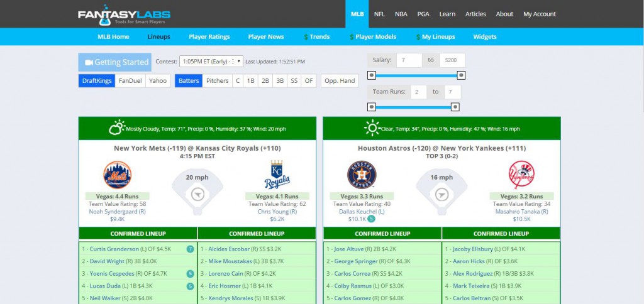Open the NBA tab
The image size is (644, 304).
tap(401, 14)
